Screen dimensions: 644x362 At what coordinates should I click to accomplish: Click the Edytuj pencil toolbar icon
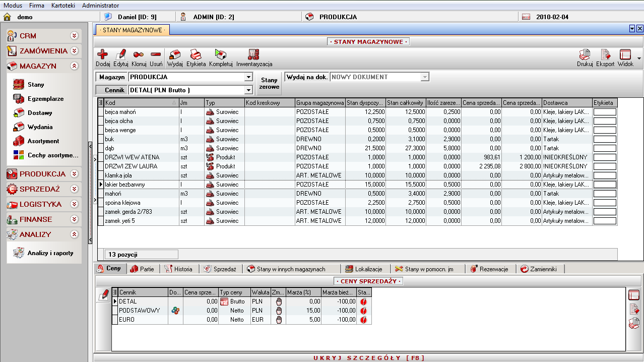(x=121, y=54)
